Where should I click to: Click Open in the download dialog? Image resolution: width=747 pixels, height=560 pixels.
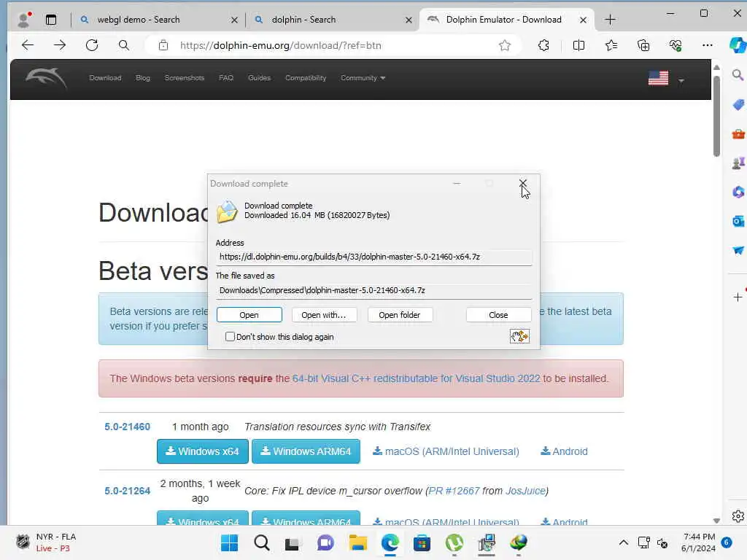click(249, 315)
